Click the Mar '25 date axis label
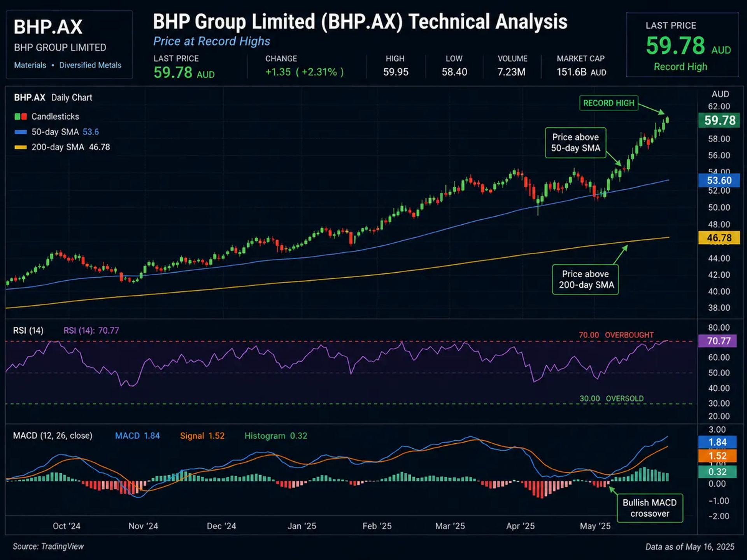The image size is (747, 560). [x=450, y=526]
